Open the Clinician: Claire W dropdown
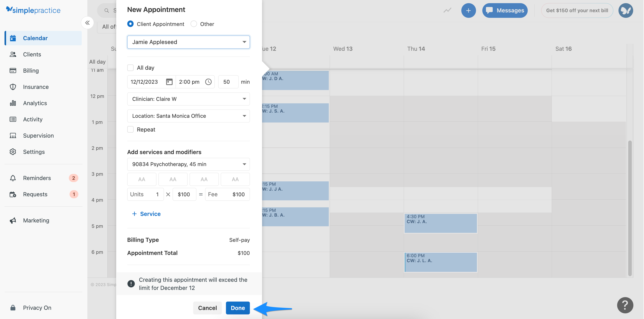 coord(188,99)
